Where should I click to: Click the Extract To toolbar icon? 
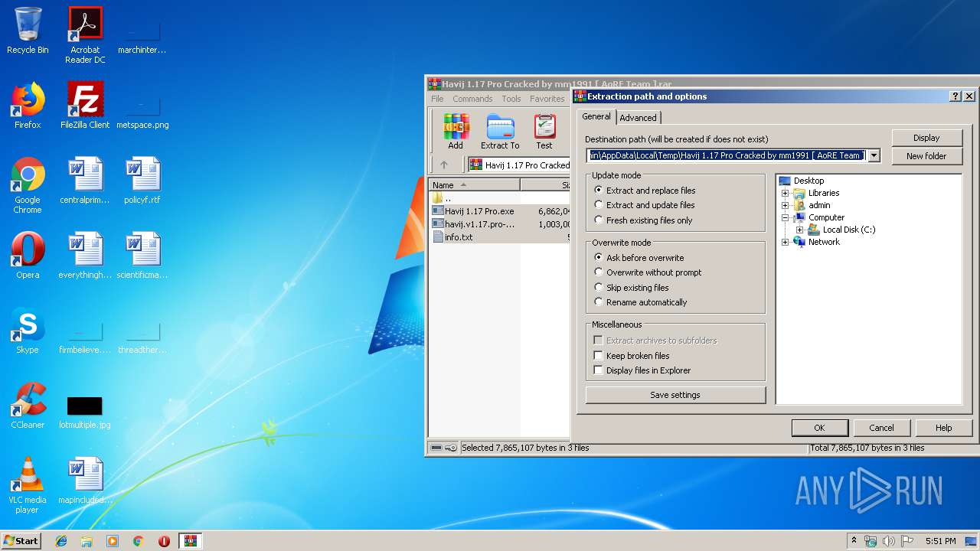pyautogui.click(x=500, y=131)
